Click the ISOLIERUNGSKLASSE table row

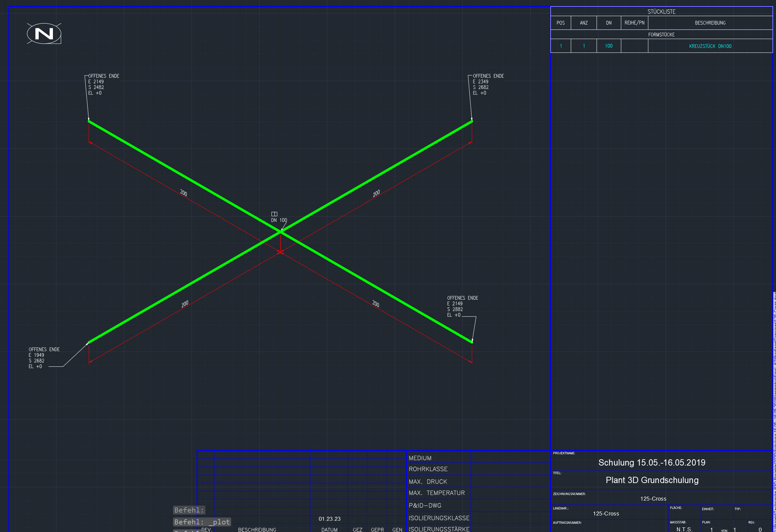pos(439,518)
